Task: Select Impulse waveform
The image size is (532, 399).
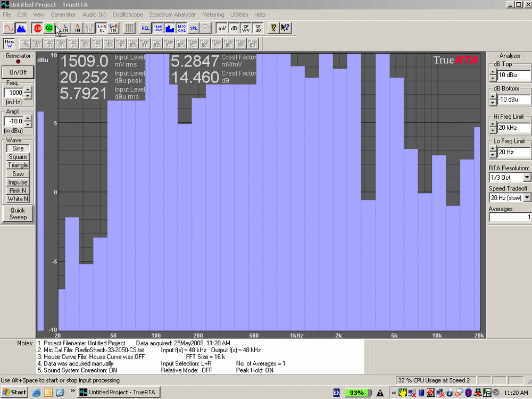Action: (x=18, y=182)
